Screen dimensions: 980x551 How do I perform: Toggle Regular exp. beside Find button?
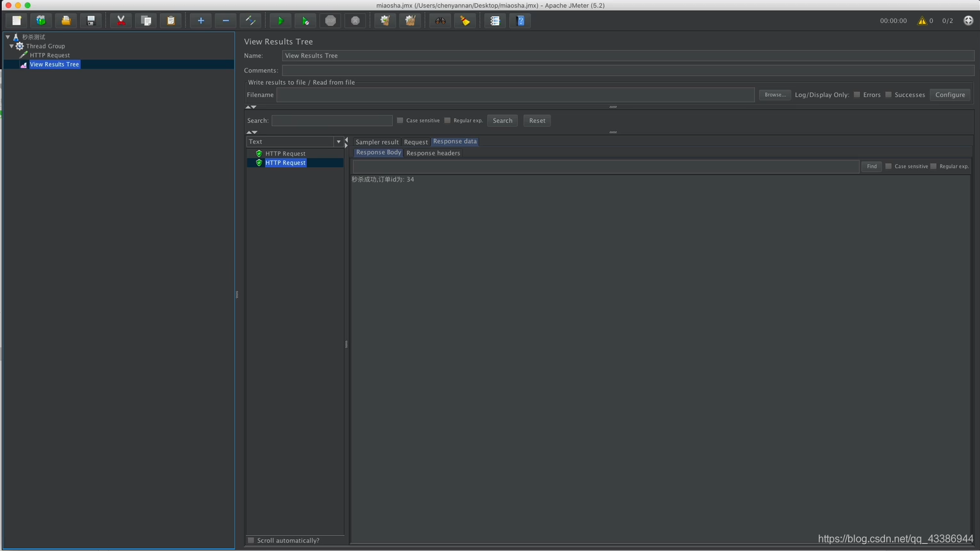coord(933,166)
